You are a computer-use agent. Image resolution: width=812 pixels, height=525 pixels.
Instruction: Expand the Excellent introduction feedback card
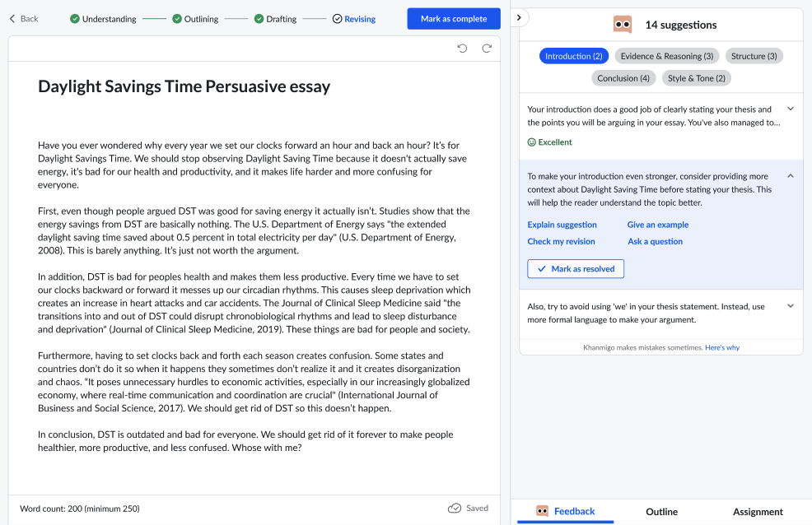[x=791, y=109]
